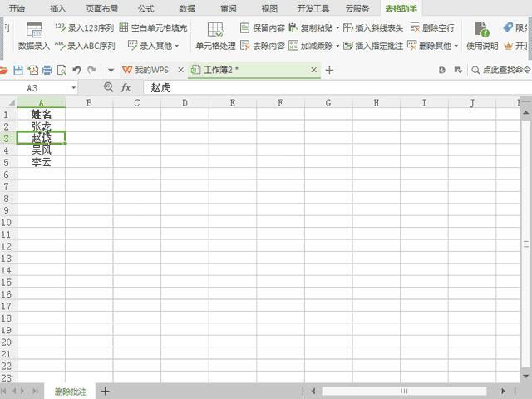
Task: Select the 删除批注 sheet tab
Action: click(x=70, y=392)
